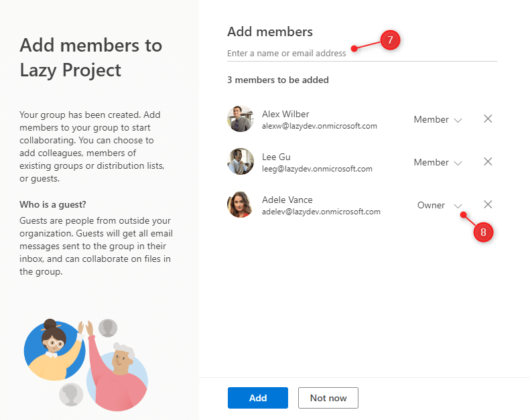Click alexw@lazydev.onmicrosoft.com email text
This screenshot has height=420, width=530.
click(x=320, y=126)
